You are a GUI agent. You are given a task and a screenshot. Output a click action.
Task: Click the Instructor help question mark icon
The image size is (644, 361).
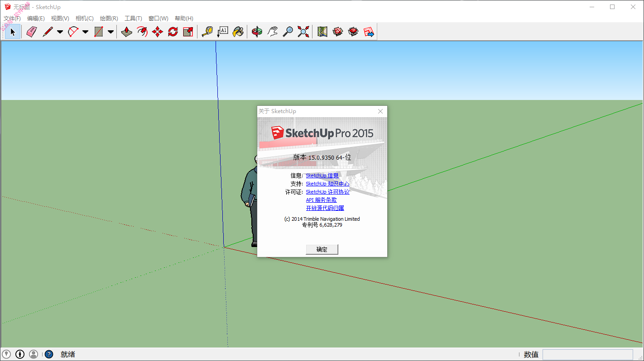pos(49,354)
